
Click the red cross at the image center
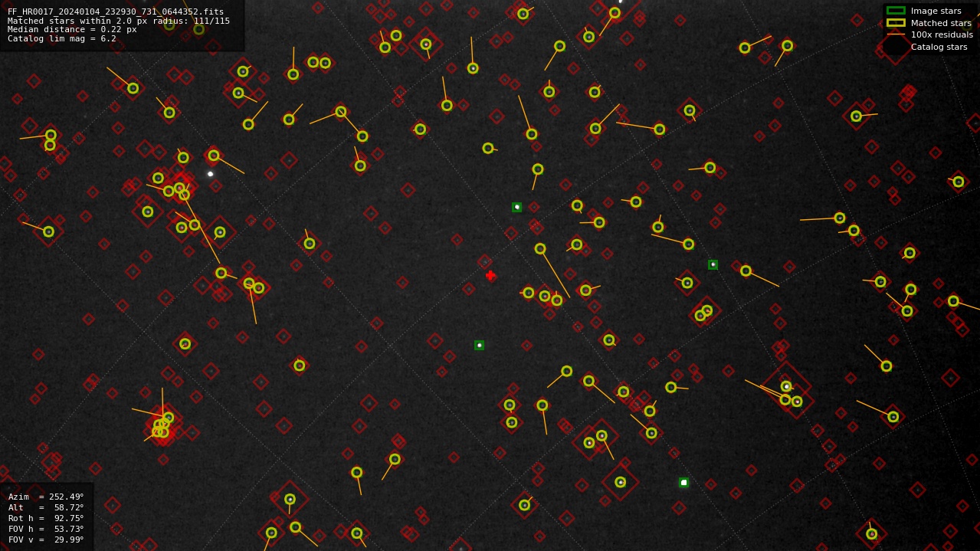pos(490,275)
